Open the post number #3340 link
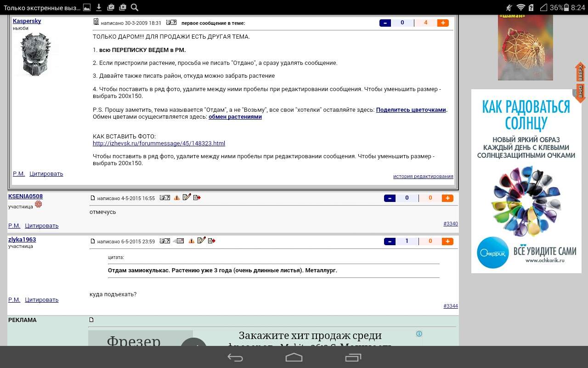Viewport: 588px width, 368px height. tap(451, 224)
